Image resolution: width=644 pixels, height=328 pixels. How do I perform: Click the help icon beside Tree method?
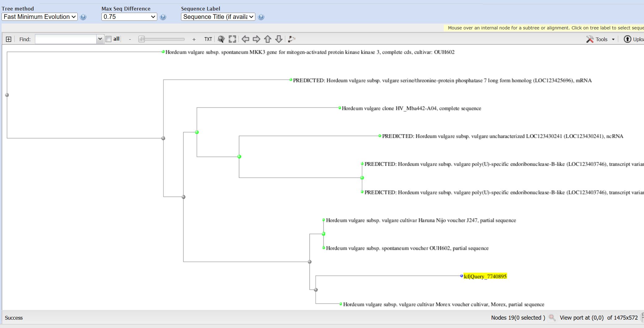pyautogui.click(x=83, y=17)
